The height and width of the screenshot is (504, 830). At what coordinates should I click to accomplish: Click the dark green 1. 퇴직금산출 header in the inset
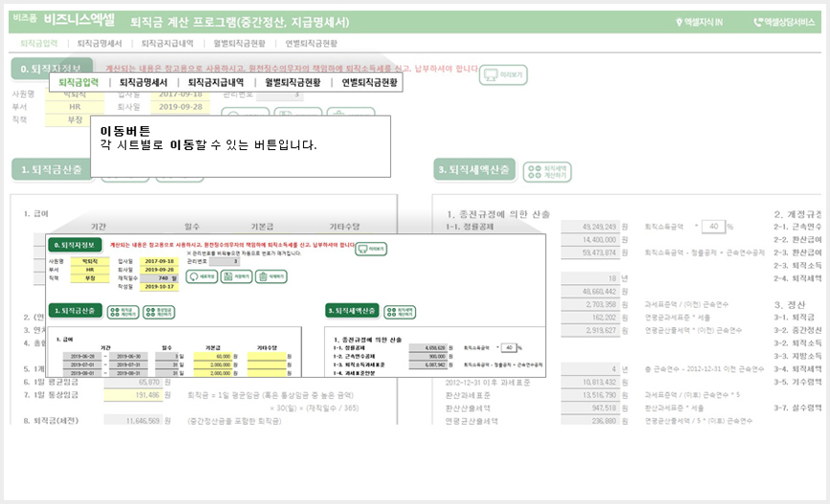coord(76,311)
